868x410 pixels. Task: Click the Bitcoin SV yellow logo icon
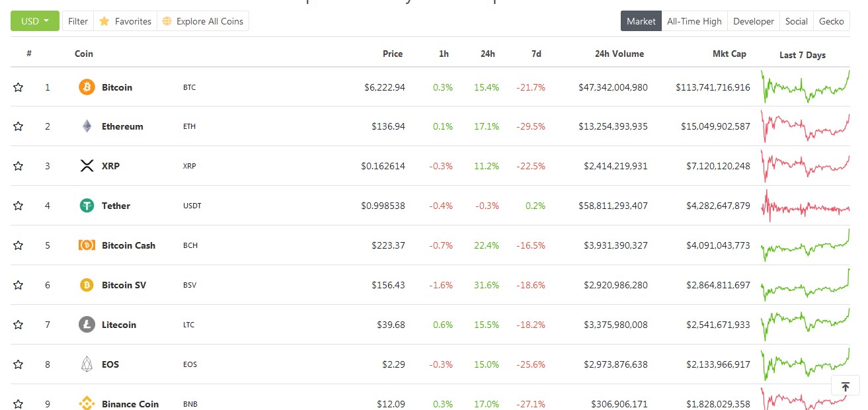pos(87,285)
